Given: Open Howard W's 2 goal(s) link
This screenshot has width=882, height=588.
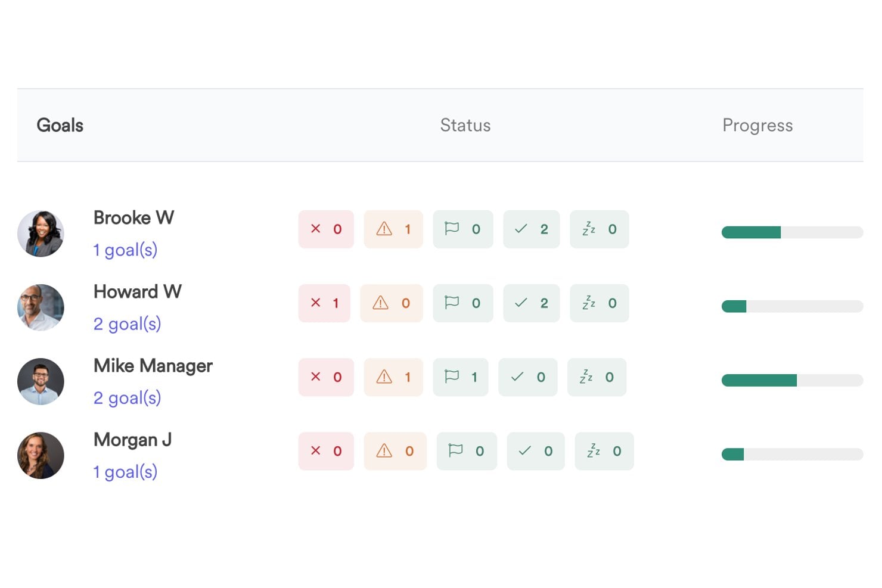Looking at the screenshot, I should (127, 324).
